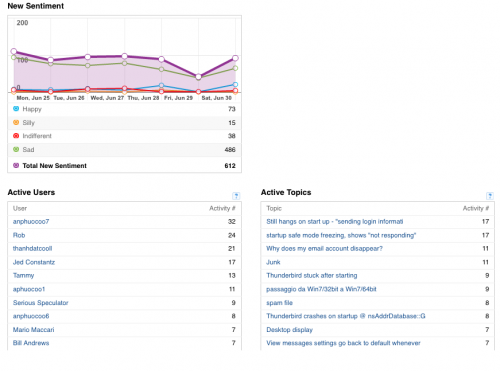
Task: Open topic 'Why does my email account disappear?'
Action: tap(324, 248)
